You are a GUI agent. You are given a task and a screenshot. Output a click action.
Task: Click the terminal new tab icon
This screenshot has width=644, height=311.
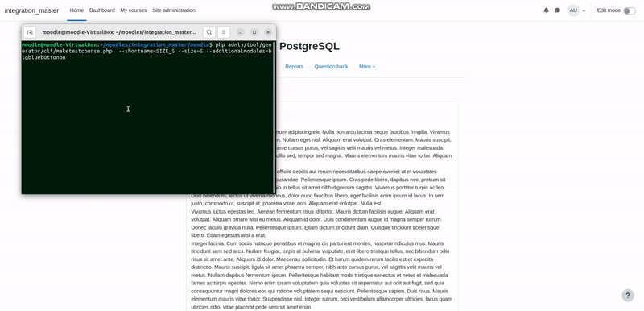tap(30, 32)
